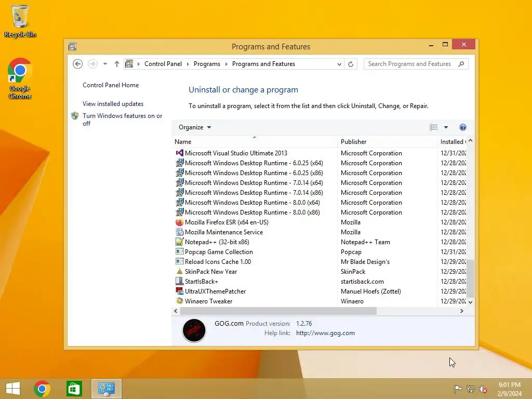Screen dimensions: 532x399
Task: Select the Notepad++ (32-bit x86) icon
Action: click(x=179, y=242)
